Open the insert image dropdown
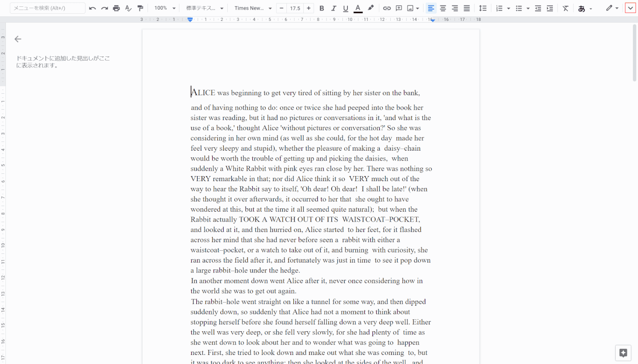The width and height of the screenshot is (638, 364). click(x=413, y=8)
